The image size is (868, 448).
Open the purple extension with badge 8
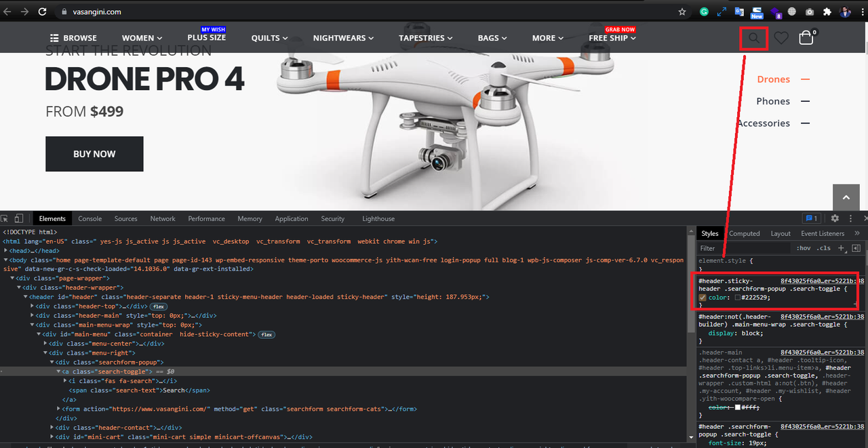pos(774,12)
